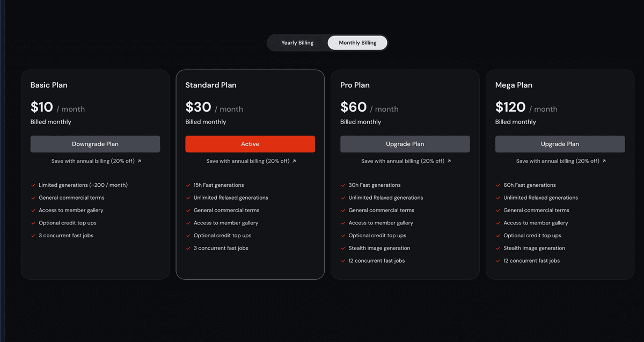Image resolution: width=644 pixels, height=342 pixels.
Task: Open Mega Plan annual billing savings link
Action: [558, 161]
